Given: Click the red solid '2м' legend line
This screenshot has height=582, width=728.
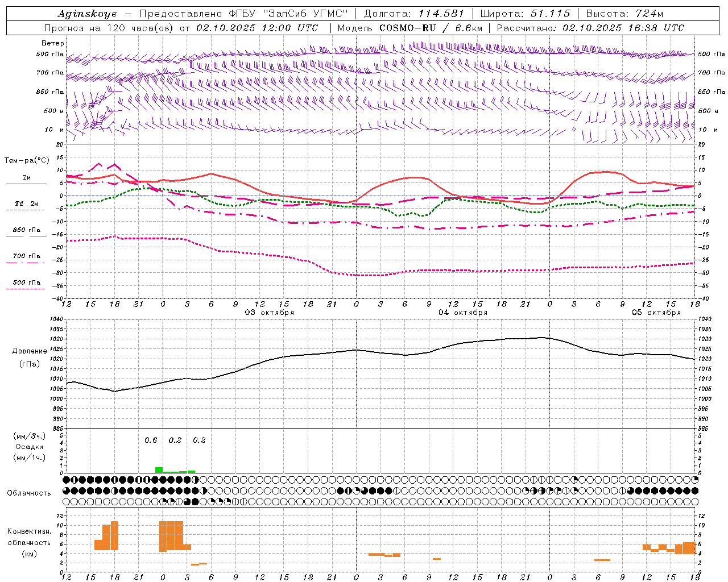Looking at the screenshot, I should (26, 184).
